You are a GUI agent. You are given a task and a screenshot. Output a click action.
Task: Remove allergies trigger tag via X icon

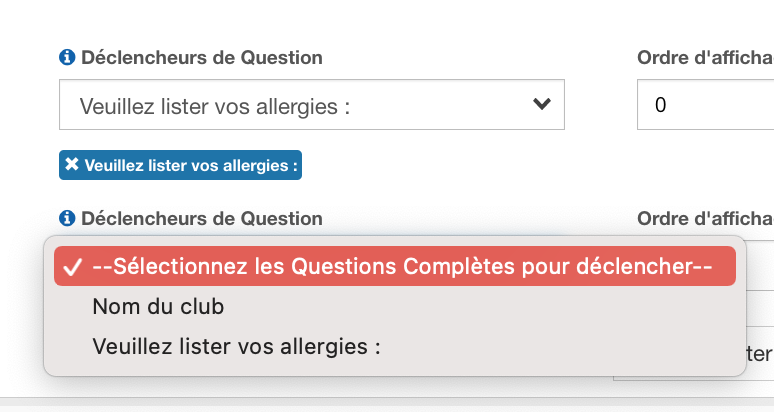[x=72, y=165]
